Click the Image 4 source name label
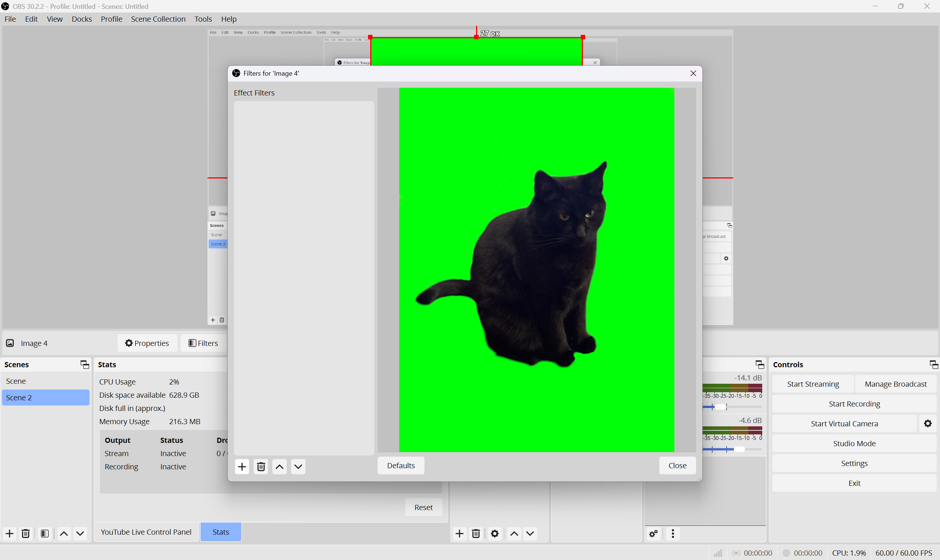Image resolution: width=940 pixels, height=560 pixels. [x=34, y=343]
